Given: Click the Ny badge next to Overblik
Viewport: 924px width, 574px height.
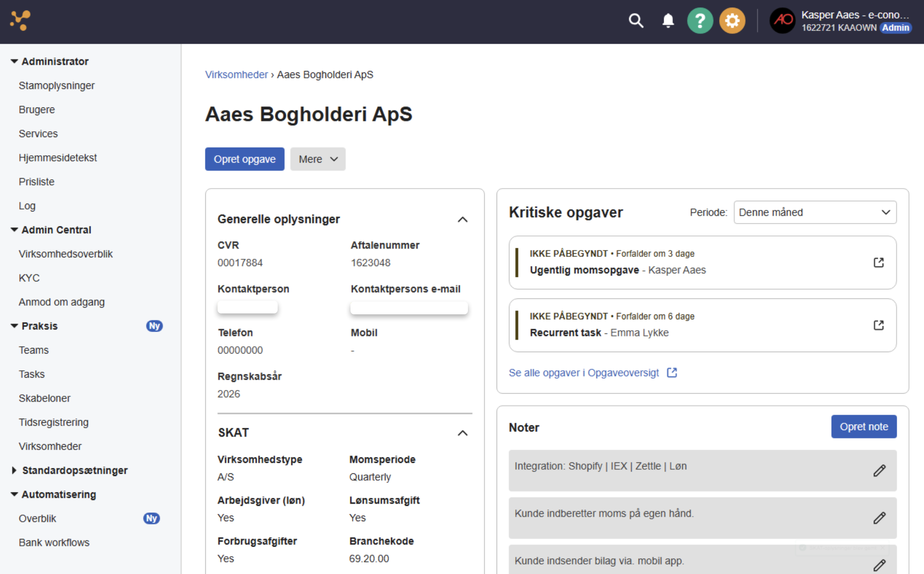Looking at the screenshot, I should [152, 518].
